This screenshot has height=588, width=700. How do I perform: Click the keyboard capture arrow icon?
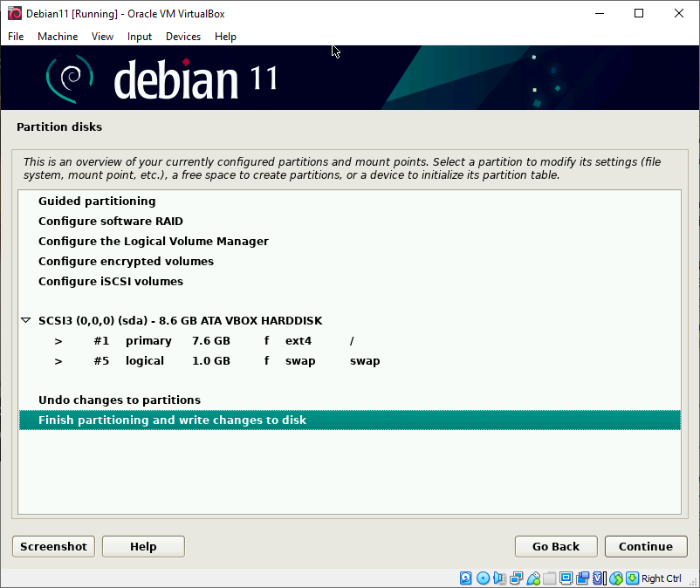pos(632,578)
